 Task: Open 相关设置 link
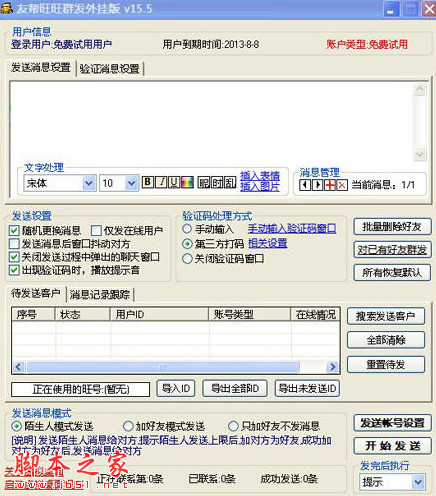(268, 243)
